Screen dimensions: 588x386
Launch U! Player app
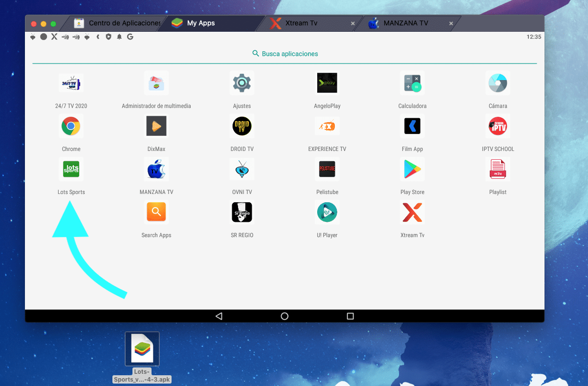327,213
